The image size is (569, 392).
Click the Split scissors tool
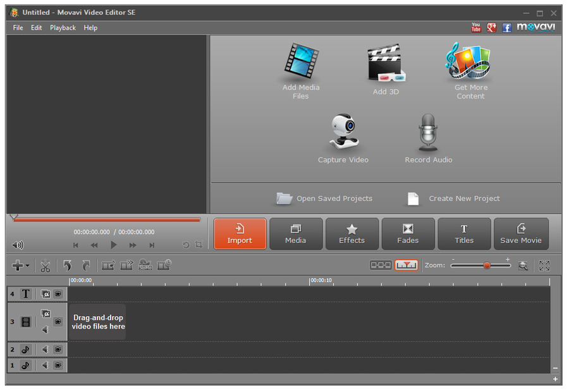click(45, 266)
